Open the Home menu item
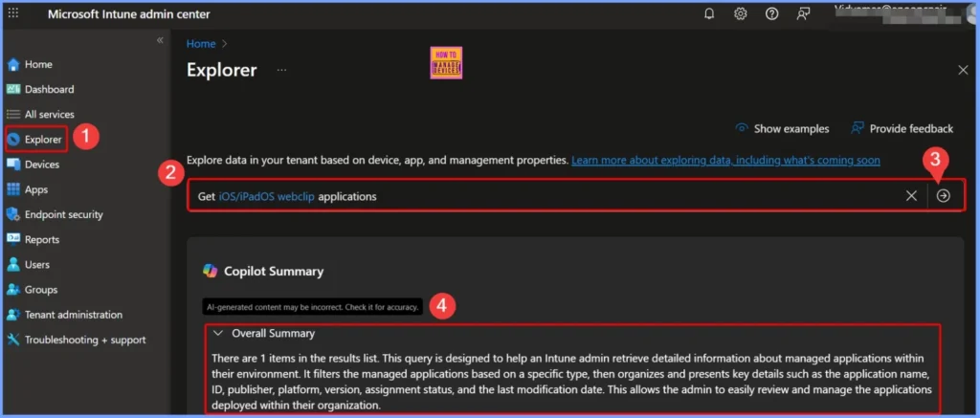 [38, 64]
